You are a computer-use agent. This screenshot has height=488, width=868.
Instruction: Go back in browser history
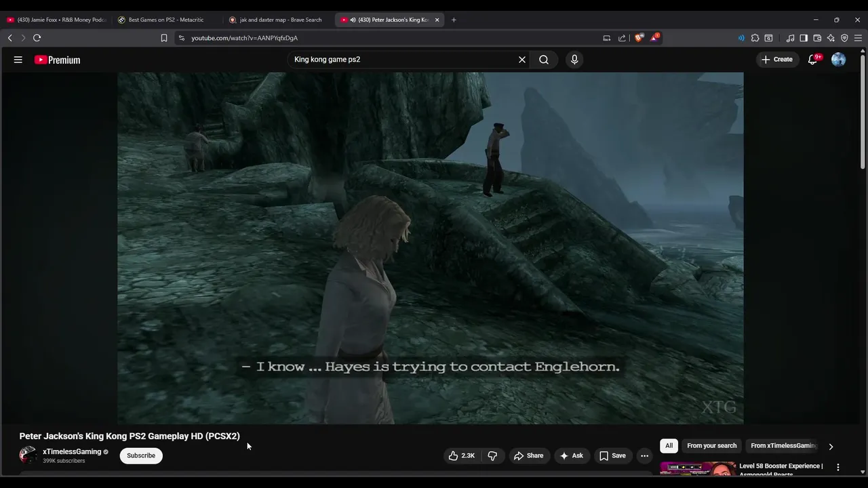pos(9,38)
